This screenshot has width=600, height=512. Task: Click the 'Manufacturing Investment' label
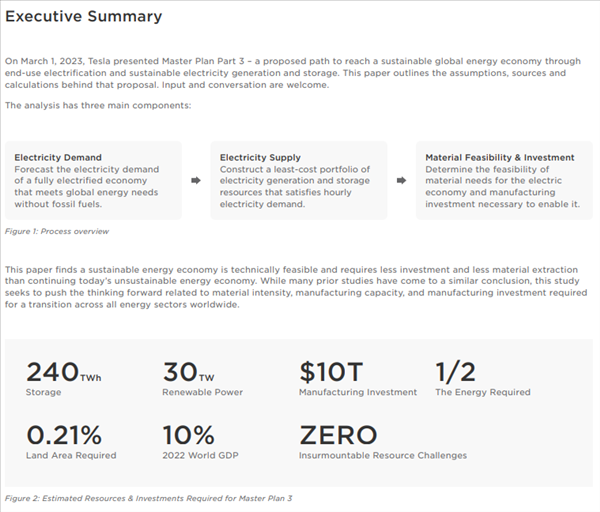pos(357,392)
